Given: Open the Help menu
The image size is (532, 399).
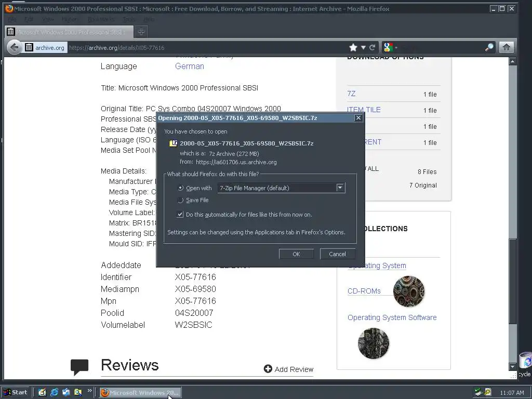Looking at the screenshot, I should click(x=149, y=19).
